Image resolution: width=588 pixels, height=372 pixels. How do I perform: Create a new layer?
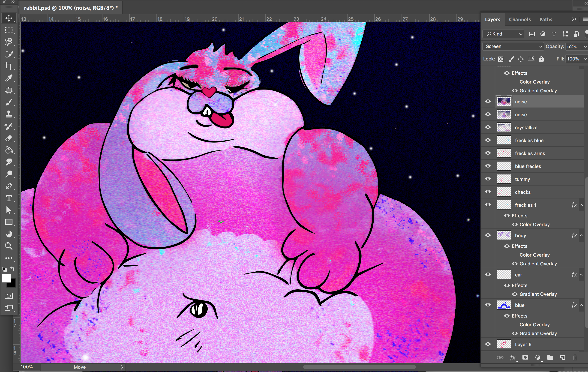(x=563, y=358)
